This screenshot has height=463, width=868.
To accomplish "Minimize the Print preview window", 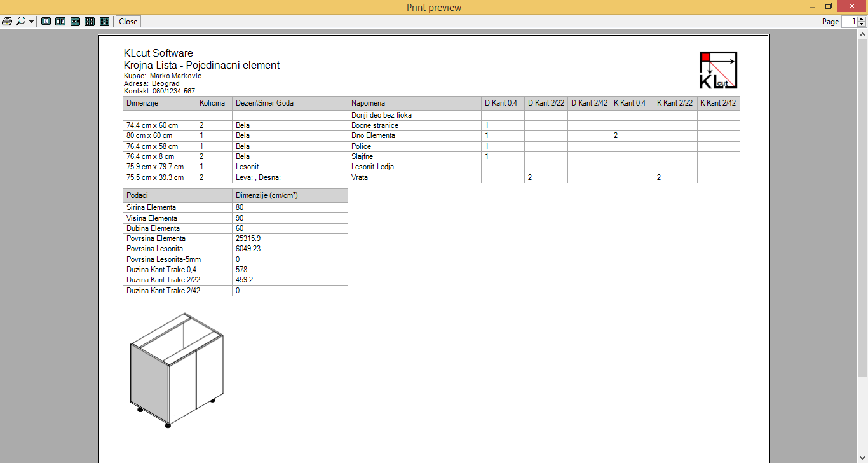I will 811,6.
